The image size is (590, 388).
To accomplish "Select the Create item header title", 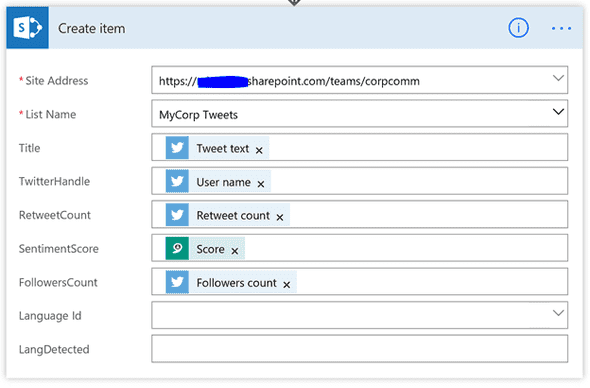I will [91, 29].
